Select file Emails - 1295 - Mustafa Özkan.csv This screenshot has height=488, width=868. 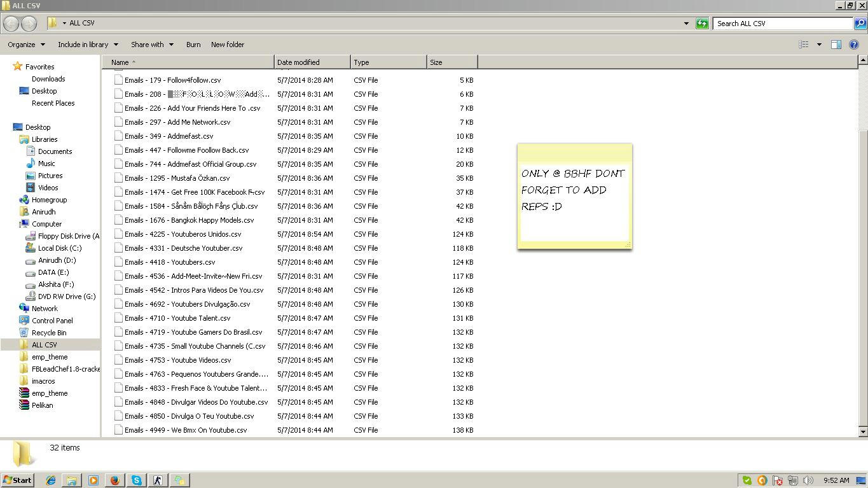177,178
